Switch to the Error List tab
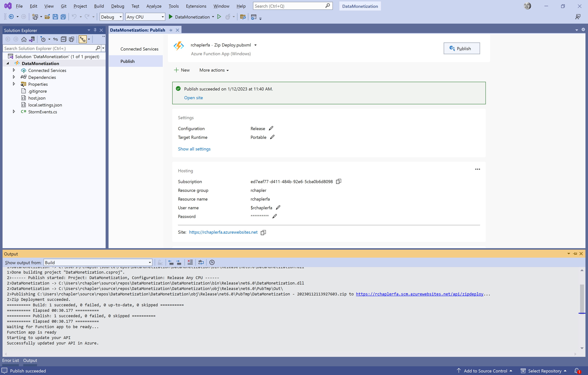The width and height of the screenshot is (588, 375). 11,360
